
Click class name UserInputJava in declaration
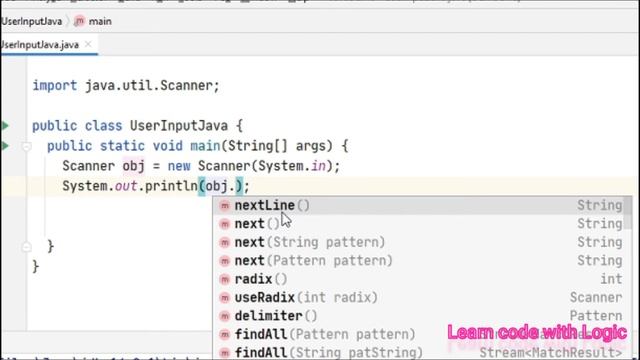tap(179, 126)
